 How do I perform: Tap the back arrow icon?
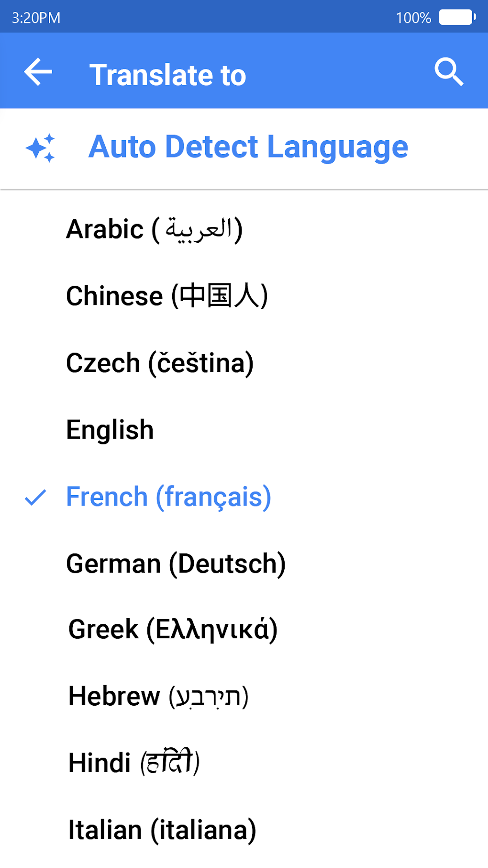click(x=38, y=72)
